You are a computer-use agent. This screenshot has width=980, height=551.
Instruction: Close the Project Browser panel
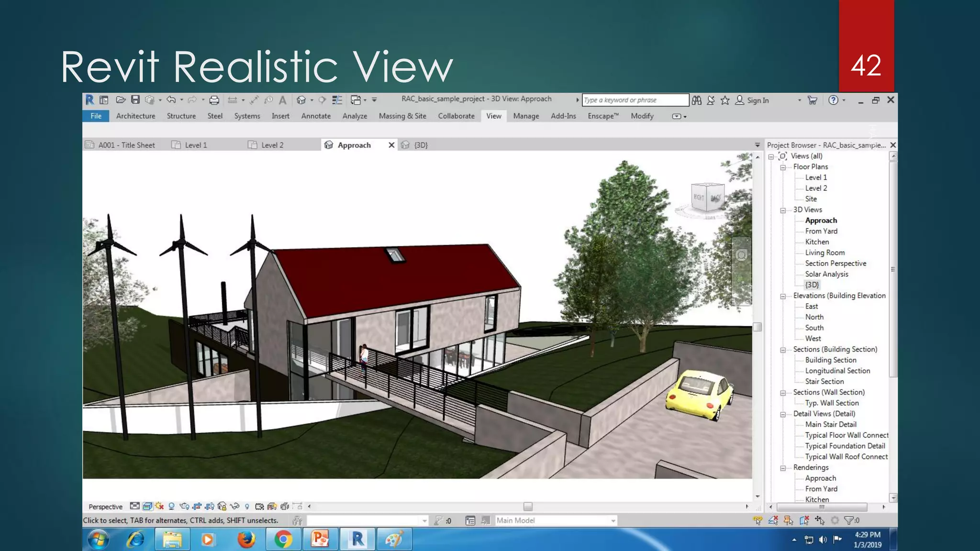tap(893, 145)
